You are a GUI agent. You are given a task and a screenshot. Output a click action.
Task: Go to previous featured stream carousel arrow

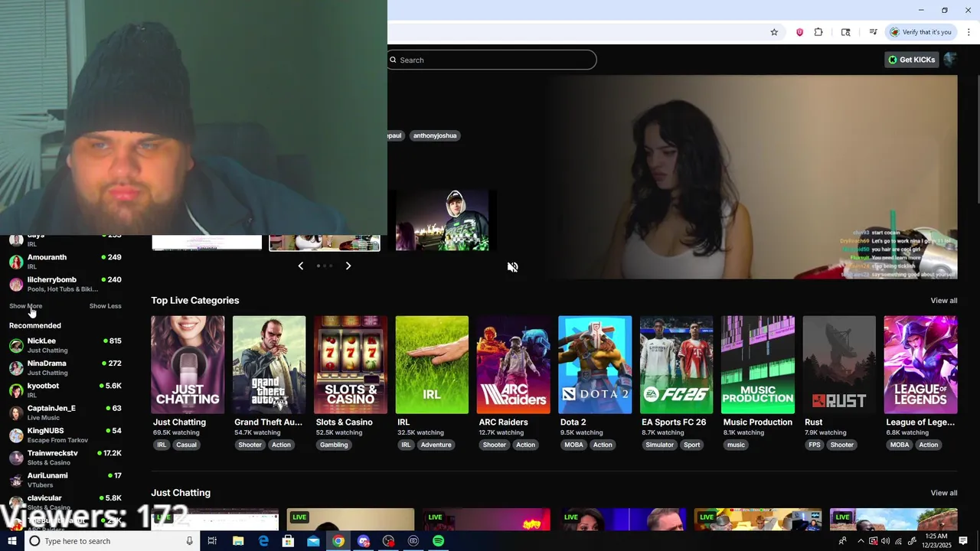click(300, 266)
